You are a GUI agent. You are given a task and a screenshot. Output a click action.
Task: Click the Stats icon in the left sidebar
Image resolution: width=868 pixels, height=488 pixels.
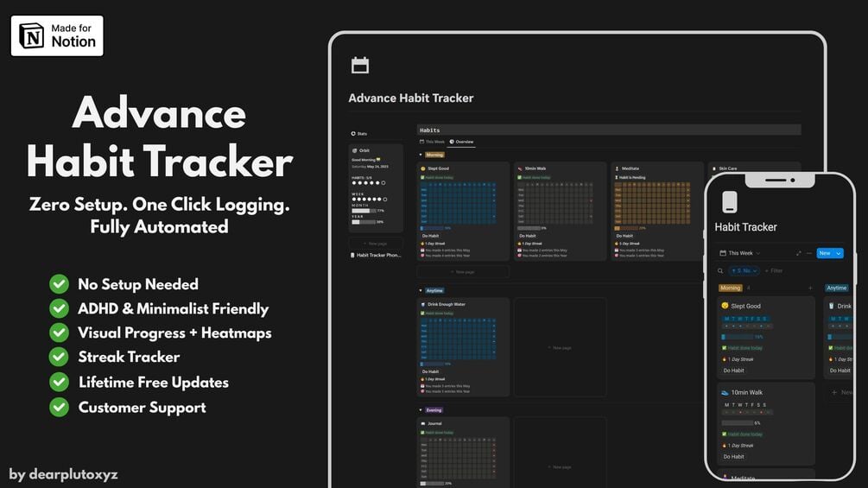(x=353, y=133)
